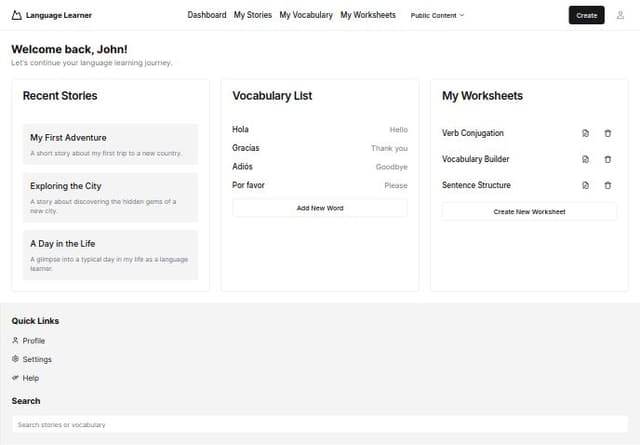This screenshot has width=640, height=445.
Task: Focus the Search stories or vocabulary field
Action: tap(320, 425)
